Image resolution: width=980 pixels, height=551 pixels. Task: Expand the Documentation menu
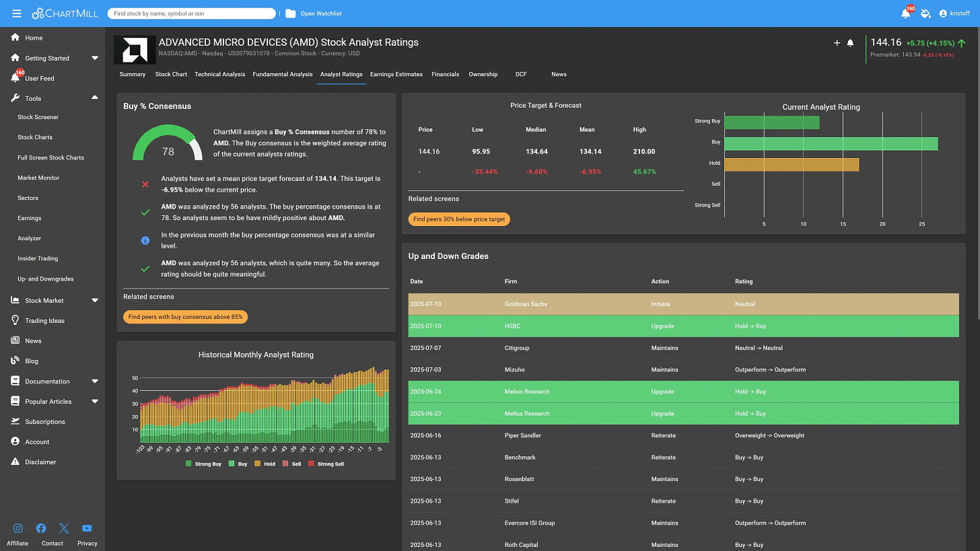point(95,381)
